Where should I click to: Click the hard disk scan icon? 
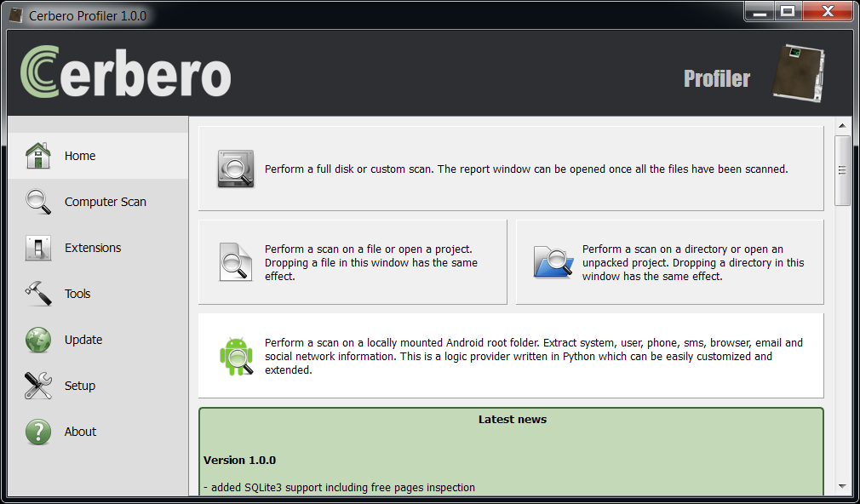236,169
